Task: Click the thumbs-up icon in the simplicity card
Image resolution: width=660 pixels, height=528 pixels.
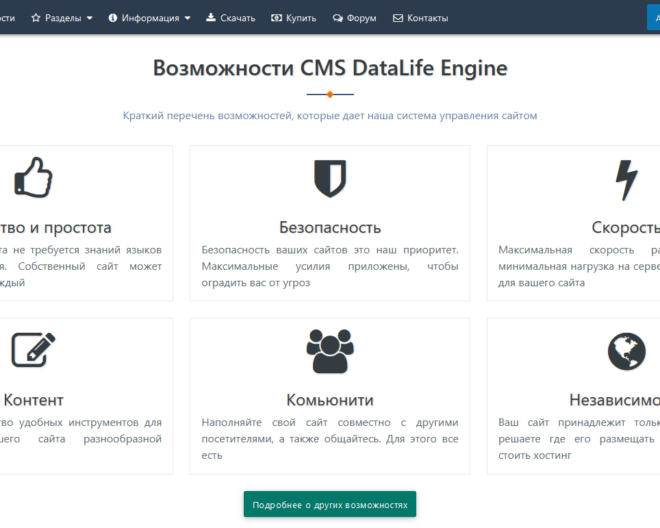Action: tap(33, 177)
